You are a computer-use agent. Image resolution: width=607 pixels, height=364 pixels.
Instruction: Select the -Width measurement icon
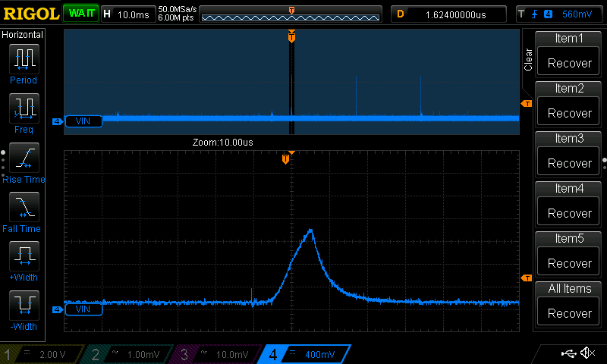tap(24, 305)
